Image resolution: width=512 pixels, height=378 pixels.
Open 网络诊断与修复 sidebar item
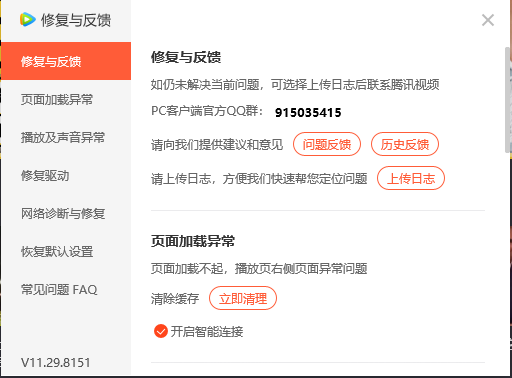[66, 213]
